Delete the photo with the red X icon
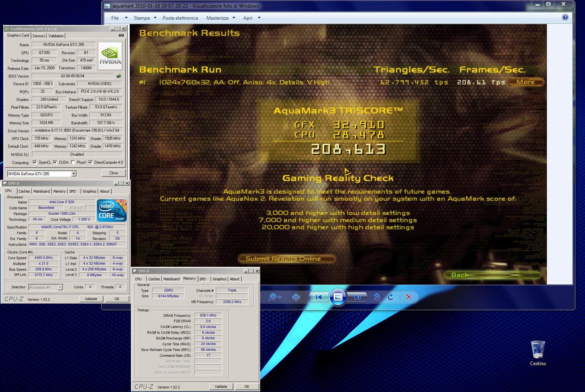This screenshot has height=392, width=585. point(409,297)
